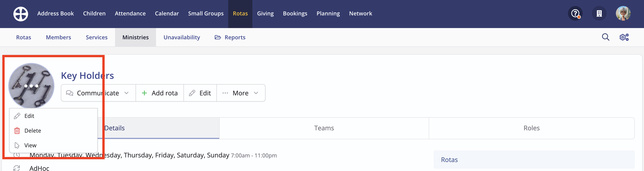Click the Key Holders ministry title
This screenshot has height=171, width=644.
(88, 76)
